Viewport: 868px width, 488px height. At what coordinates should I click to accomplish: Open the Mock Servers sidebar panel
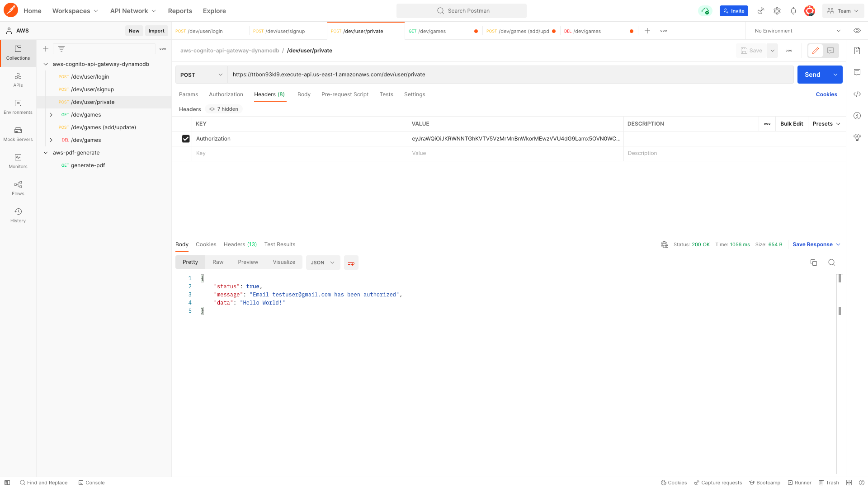(18, 134)
